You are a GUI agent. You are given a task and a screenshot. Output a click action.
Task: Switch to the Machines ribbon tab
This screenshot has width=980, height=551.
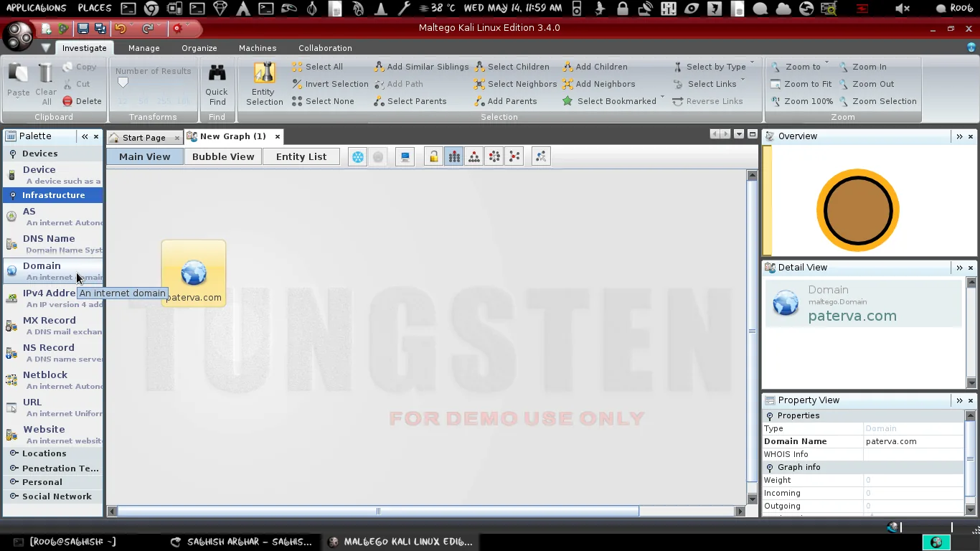258,48
